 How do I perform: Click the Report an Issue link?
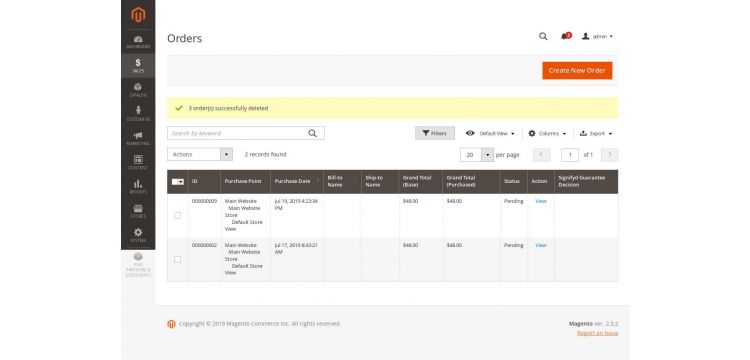click(597, 333)
